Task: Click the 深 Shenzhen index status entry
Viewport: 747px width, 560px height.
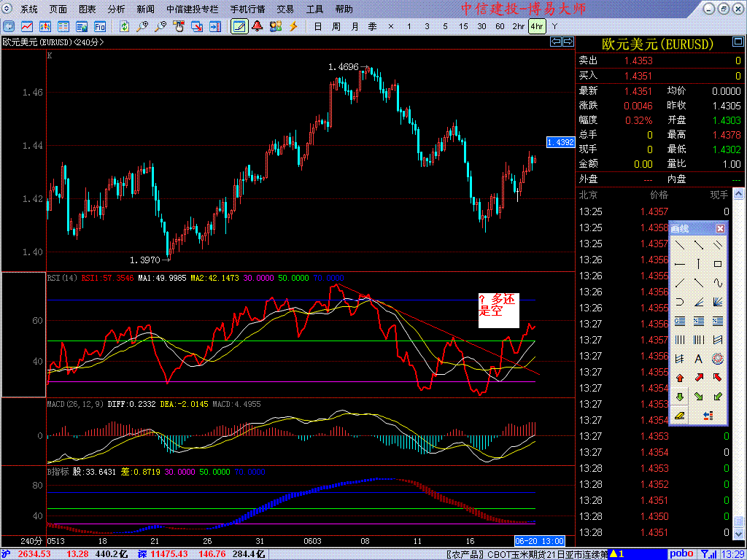Action: [x=142, y=554]
